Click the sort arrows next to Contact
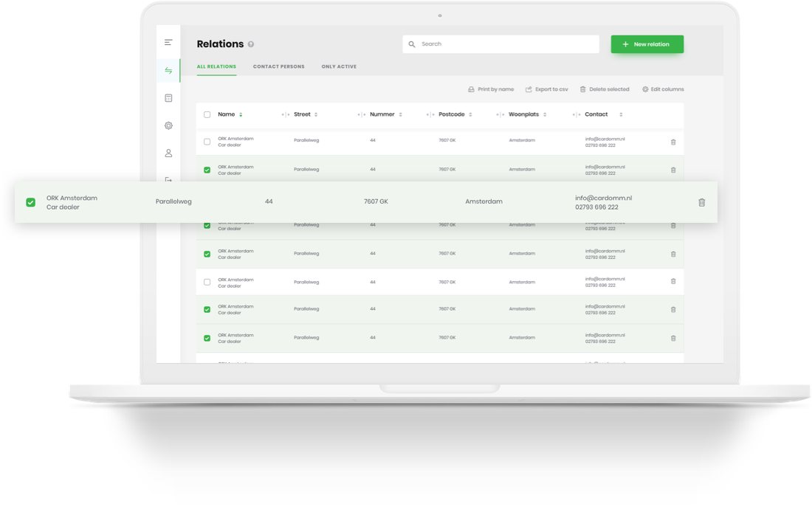 621,114
